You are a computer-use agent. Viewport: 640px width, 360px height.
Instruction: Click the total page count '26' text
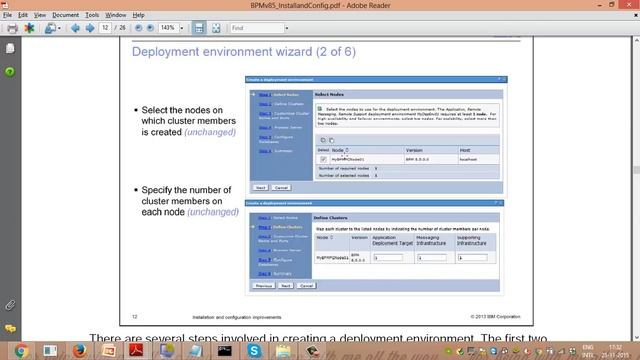point(122,28)
